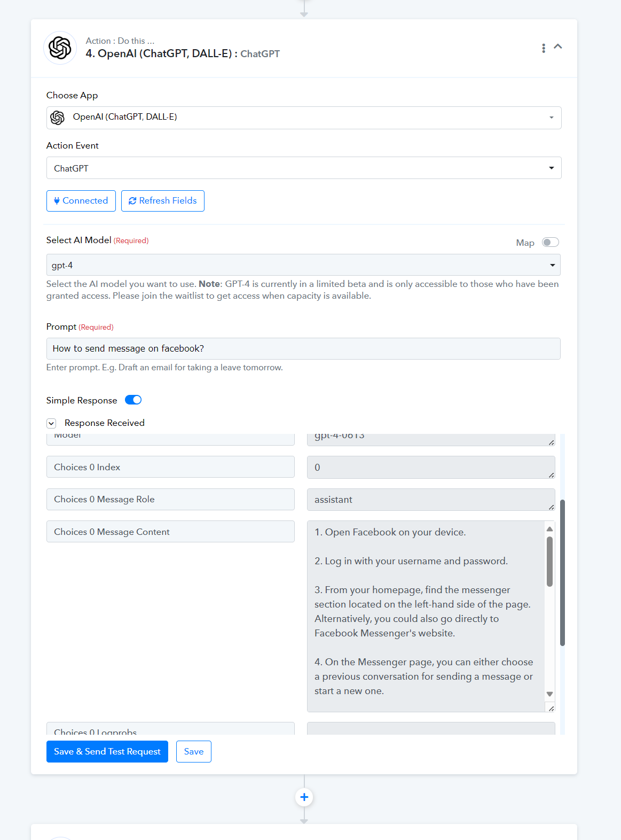
Task: Open the Choose App dropdown
Action: [x=304, y=118]
